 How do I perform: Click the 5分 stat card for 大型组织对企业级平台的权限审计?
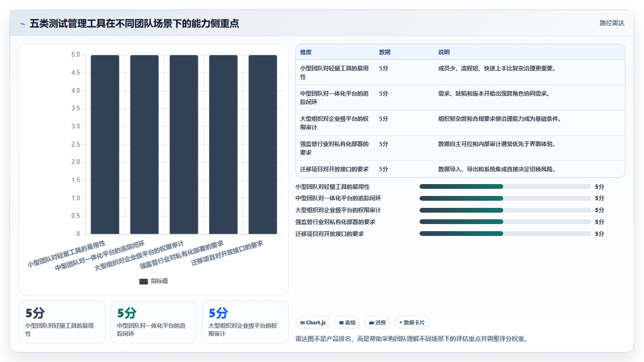[245, 322]
